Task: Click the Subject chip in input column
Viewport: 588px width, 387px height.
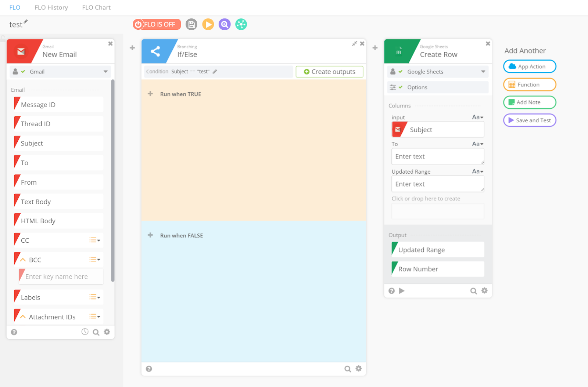Action: pyautogui.click(x=438, y=130)
